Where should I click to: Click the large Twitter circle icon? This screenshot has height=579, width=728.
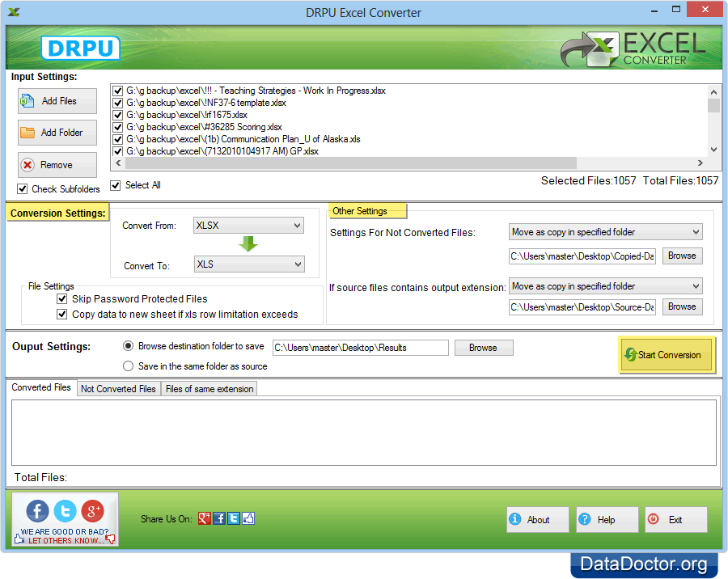65,511
